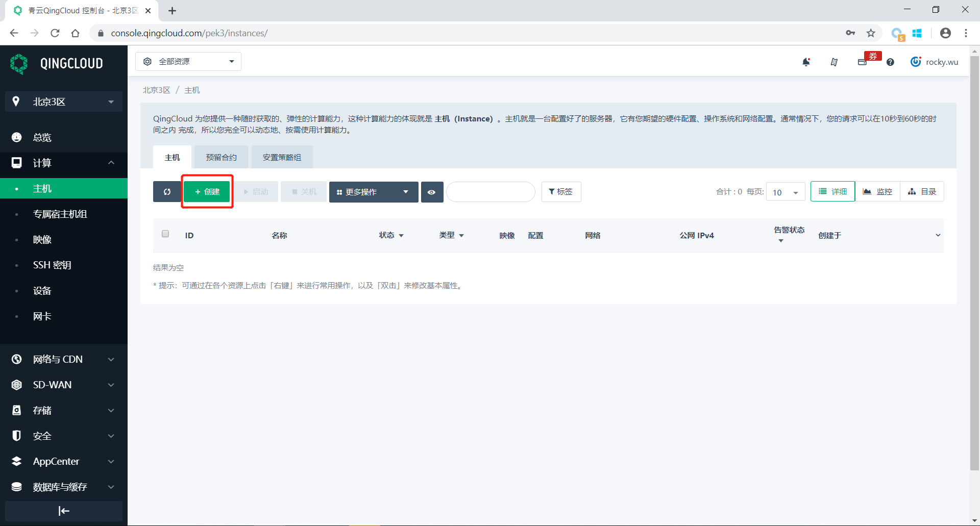
Task: Click the 标签 filter button
Action: click(x=561, y=192)
